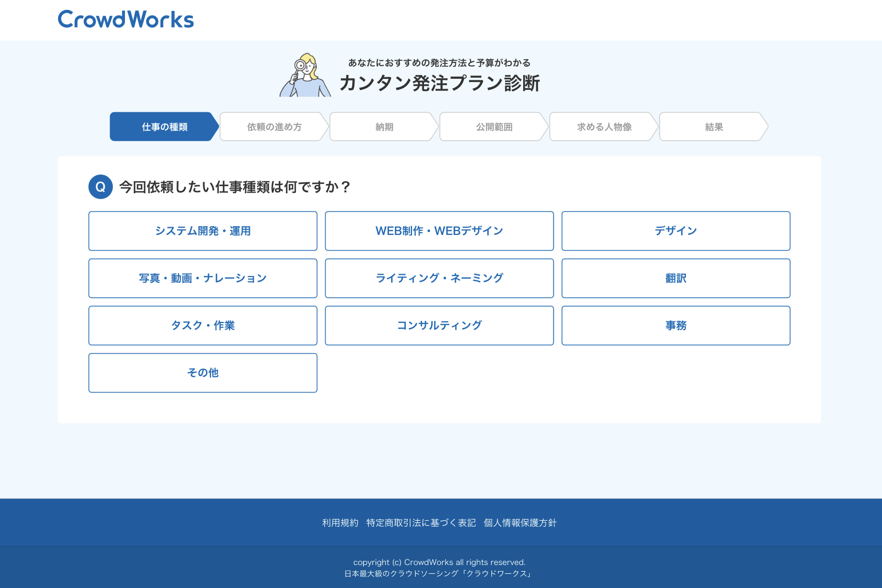Select the 翻訳 job type
This screenshot has height=588, width=882.
coord(675,278)
